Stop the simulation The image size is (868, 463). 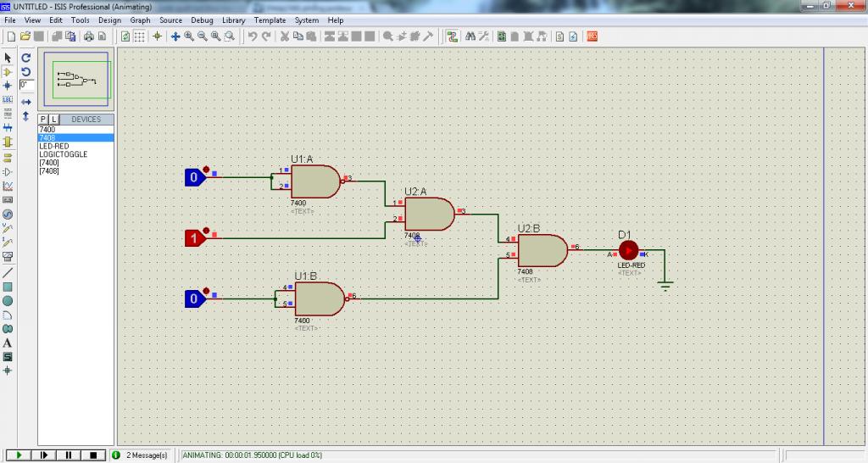pyautogui.click(x=94, y=455)
